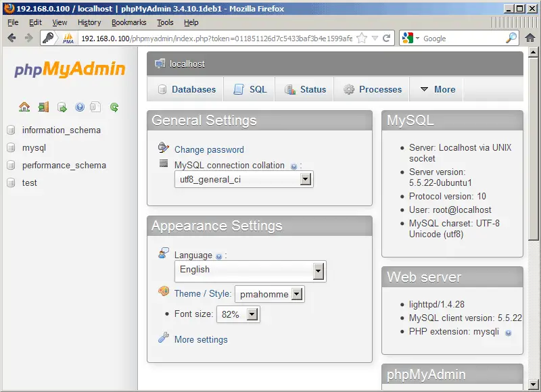541x392 pixels.
Task: Open the MySQL documentation page icon
Action: (x=95, y=107)
